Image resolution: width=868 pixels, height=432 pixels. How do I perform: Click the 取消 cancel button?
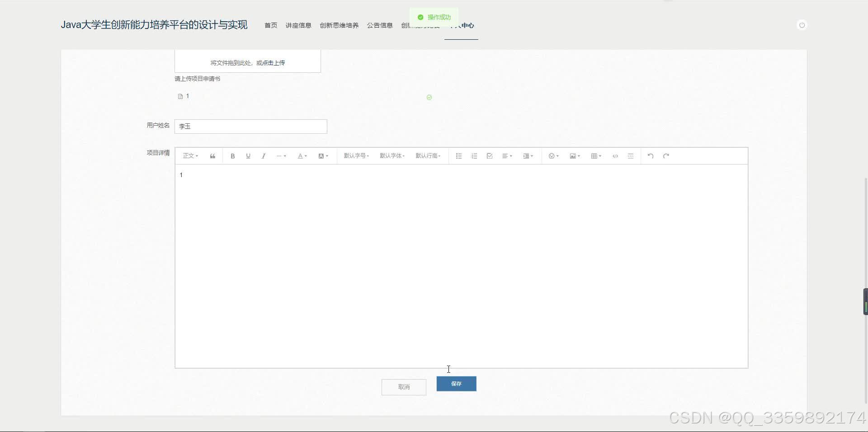tap(404, 387)
